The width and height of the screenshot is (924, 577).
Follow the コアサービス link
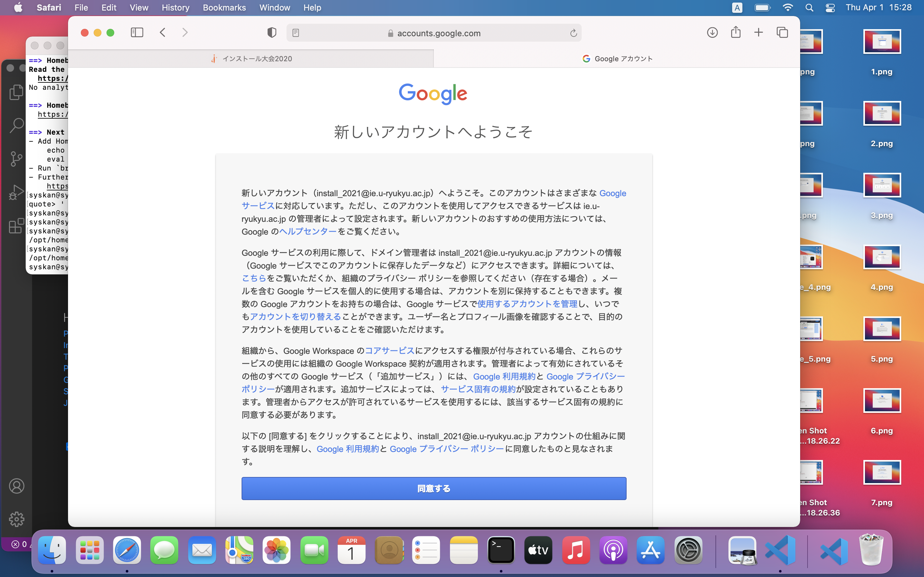tap(389, 351)
